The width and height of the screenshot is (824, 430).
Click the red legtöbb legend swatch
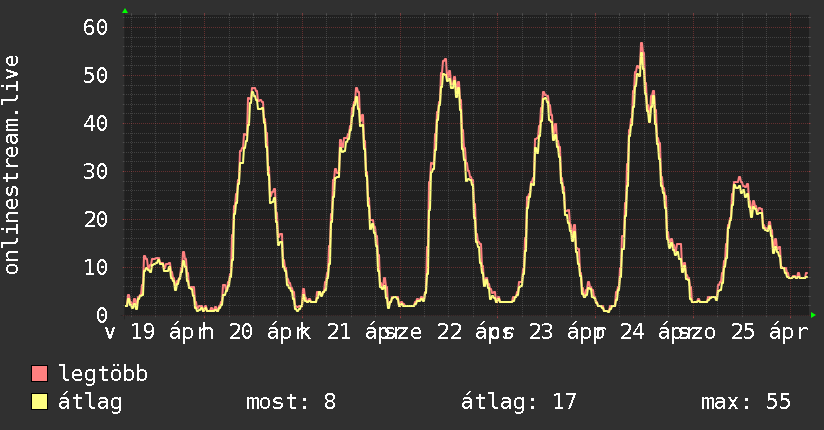[x=39, y=373]
